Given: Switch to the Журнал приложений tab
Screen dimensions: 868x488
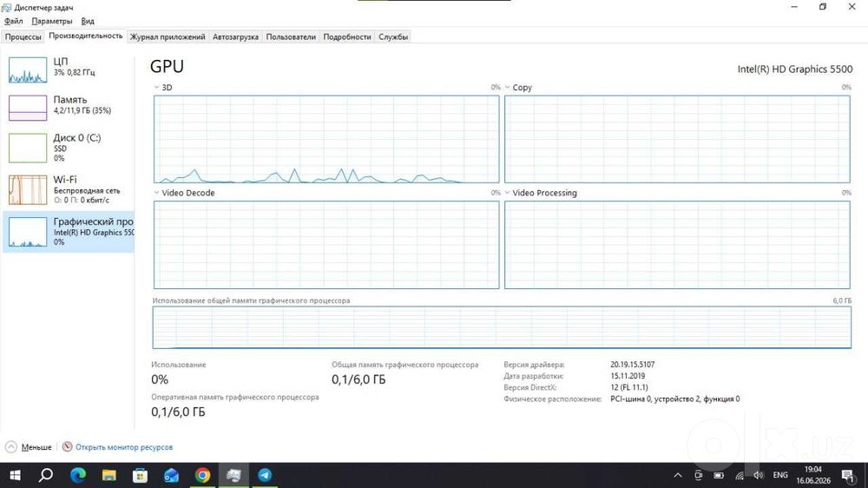Looking at the screenshot, I should point(168,36).
